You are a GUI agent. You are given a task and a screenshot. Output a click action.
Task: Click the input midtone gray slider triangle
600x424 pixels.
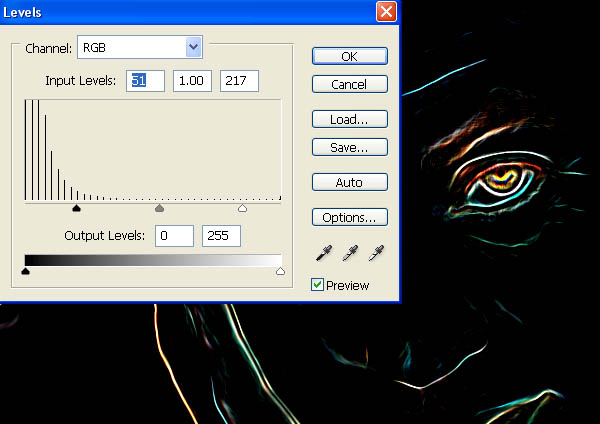160,208
